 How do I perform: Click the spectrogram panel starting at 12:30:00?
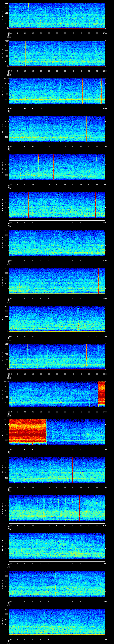(57, 546)
